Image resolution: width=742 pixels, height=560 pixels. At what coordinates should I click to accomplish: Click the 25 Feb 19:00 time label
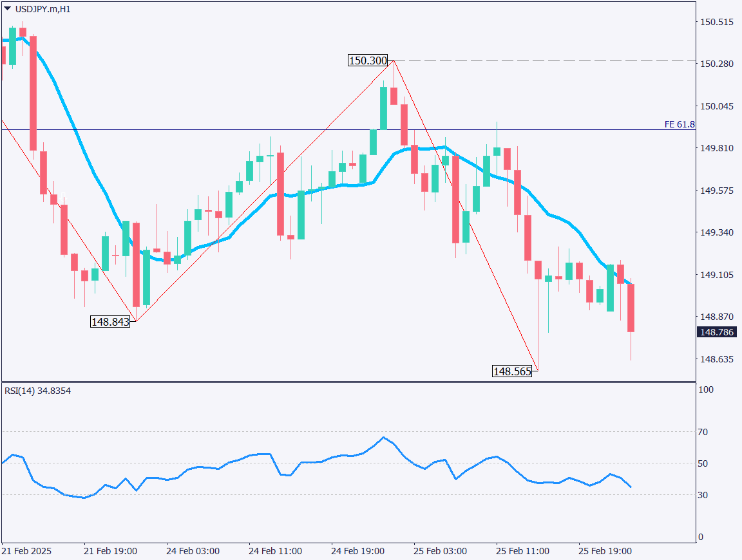tap(605, 552)
